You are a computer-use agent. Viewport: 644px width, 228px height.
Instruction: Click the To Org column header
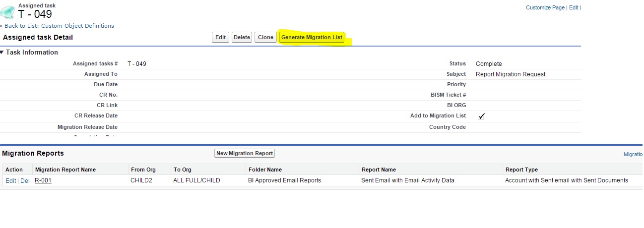coord(182,170)
